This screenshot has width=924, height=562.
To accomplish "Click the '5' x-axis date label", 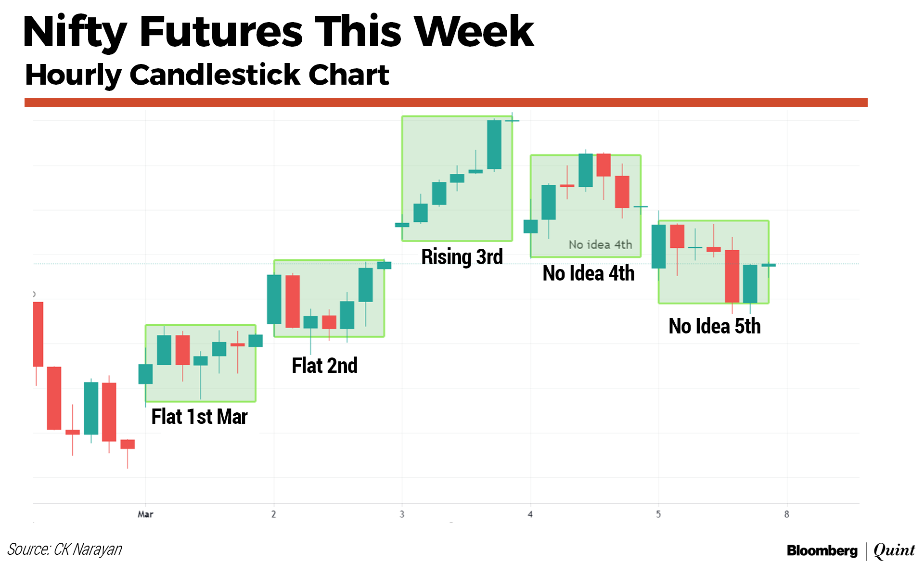I will pos(658,514).
